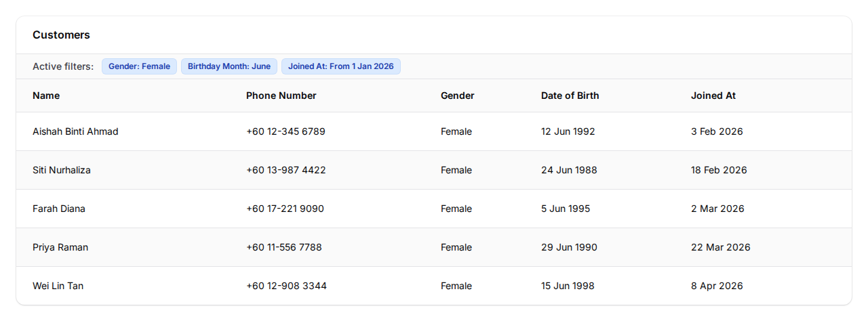Click joined date 2 Mar 2026
The image size is (868, 321).
(717, 209)
